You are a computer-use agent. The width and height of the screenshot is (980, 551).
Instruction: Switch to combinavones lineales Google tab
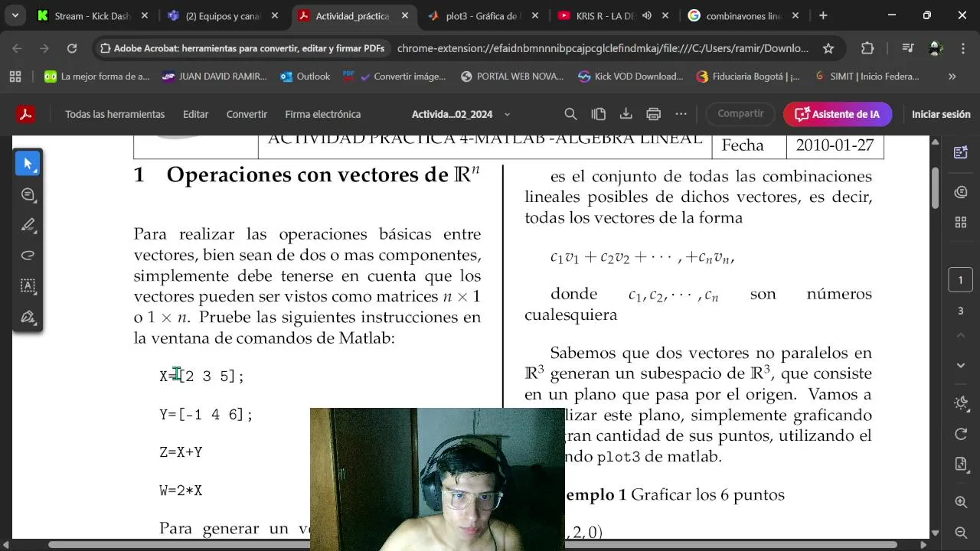[x=743, y=15]
